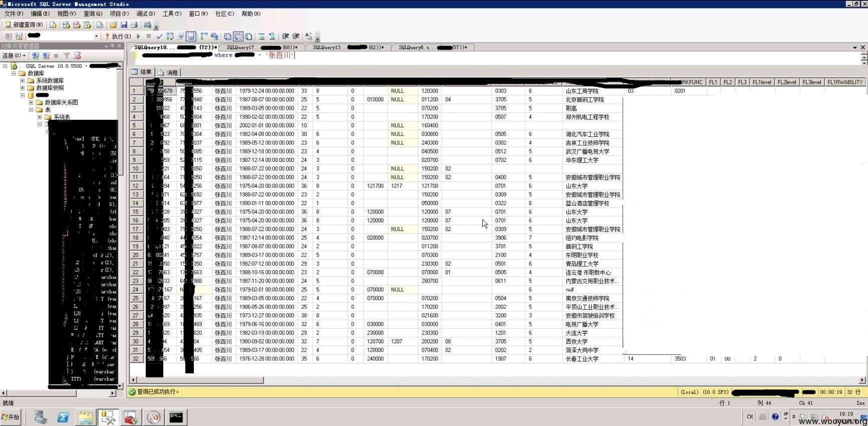Click the specify template parameter values icon
Viewport: 868px width, 426px height.
click(309, 36)
